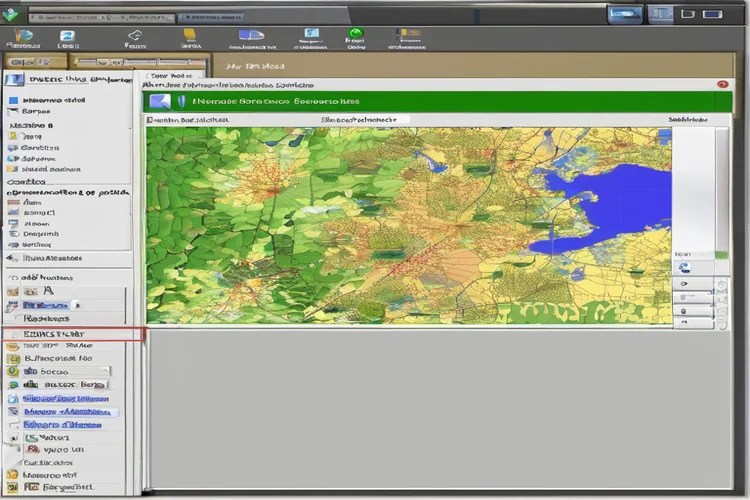Select the circular radio option in sidebar

[14, 278]
